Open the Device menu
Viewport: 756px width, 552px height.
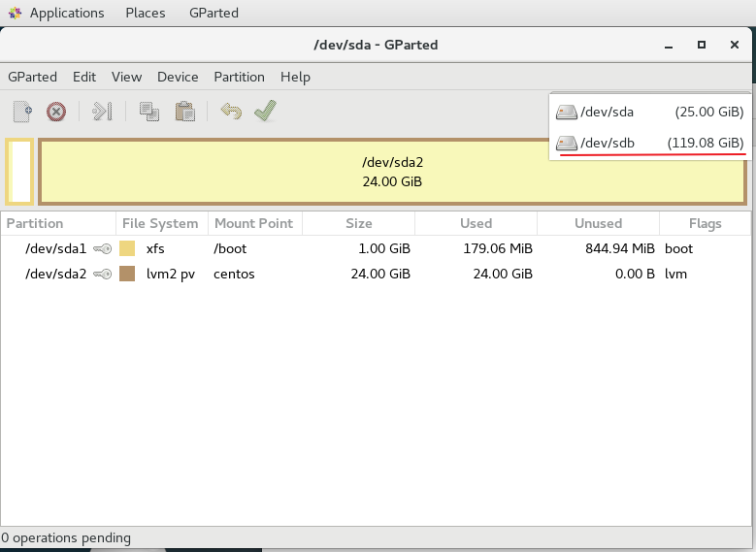pos(178,77)
